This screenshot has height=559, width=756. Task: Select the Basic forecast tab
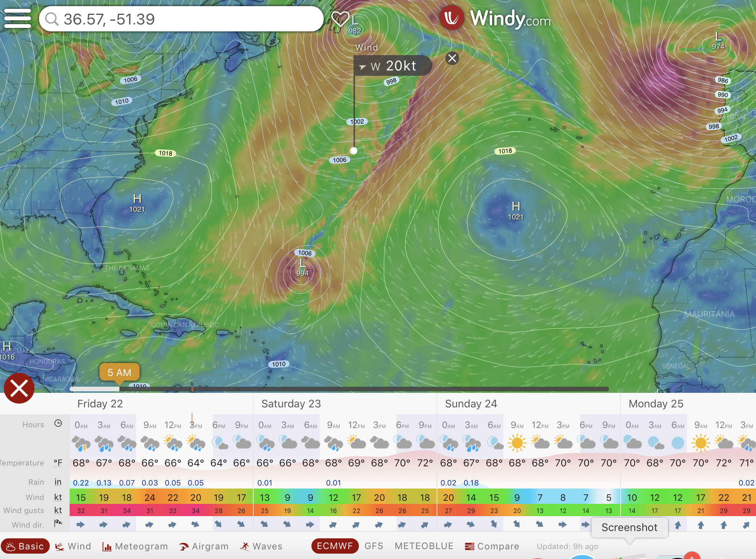tap(25, 546)
